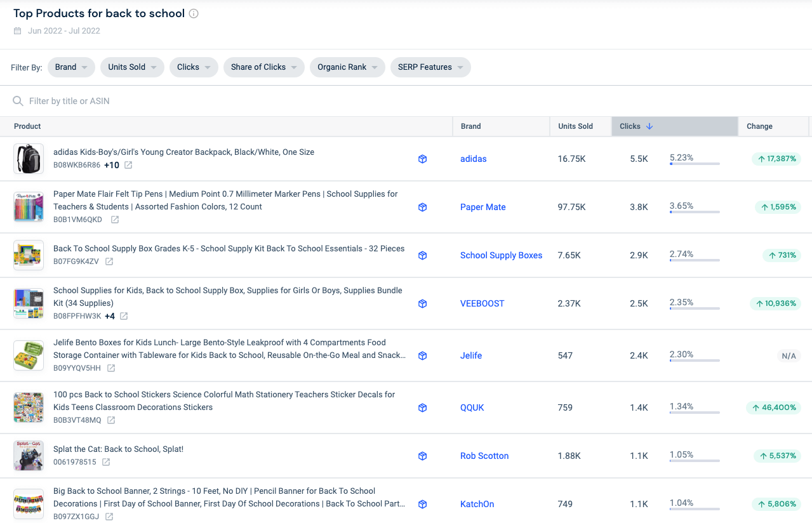
Task: Click the Jelife bento box thumbnail
Action: pos(29,355)
